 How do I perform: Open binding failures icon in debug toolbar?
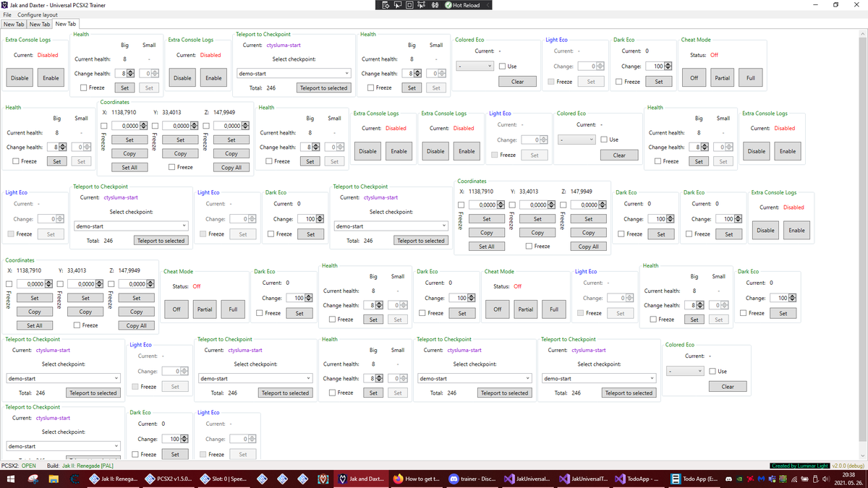pos(435,5)
